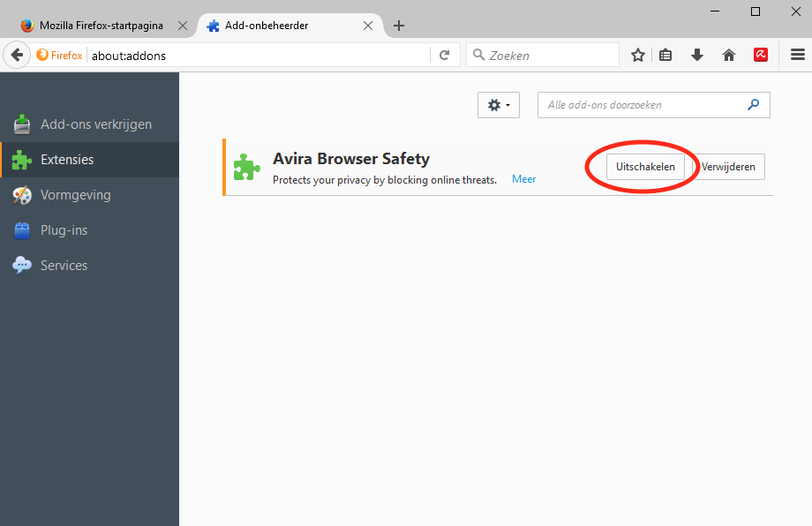Remove Avira using Verwijderen button
The width and height of the screenshot is (812, 526).
(x=729, y=167)
